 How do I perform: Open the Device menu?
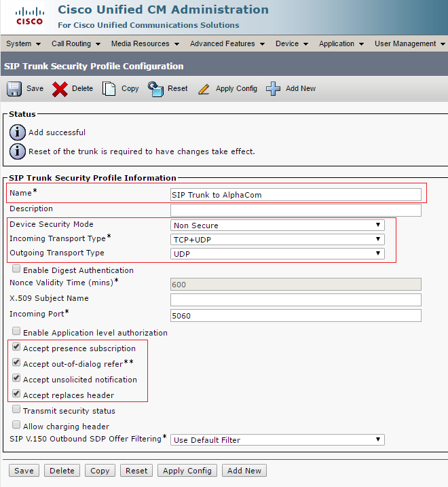(x=292, y=43)
